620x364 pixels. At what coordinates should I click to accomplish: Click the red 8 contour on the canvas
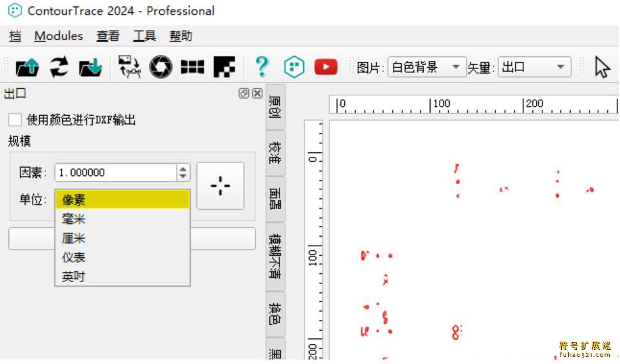tap(456, 332)
